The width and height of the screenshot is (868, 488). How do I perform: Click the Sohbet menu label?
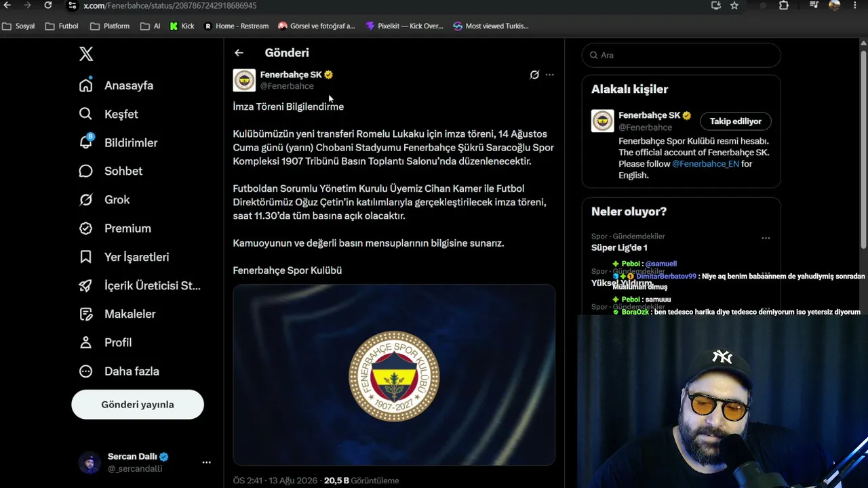coord(123,171)
